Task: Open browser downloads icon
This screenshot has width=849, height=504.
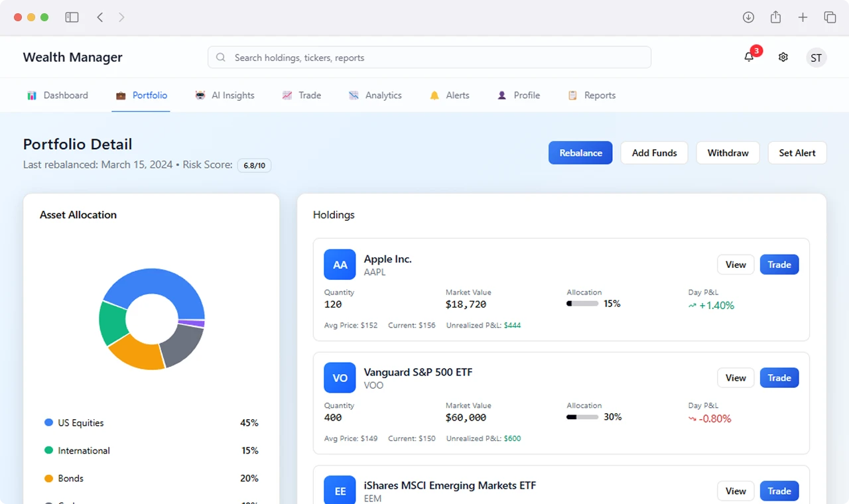Action: tap(748, 17)
